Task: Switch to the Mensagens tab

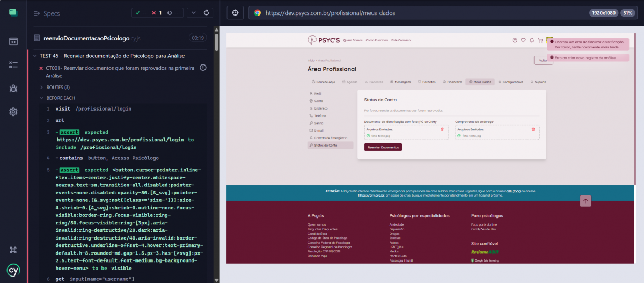Action: coord(400,82)
